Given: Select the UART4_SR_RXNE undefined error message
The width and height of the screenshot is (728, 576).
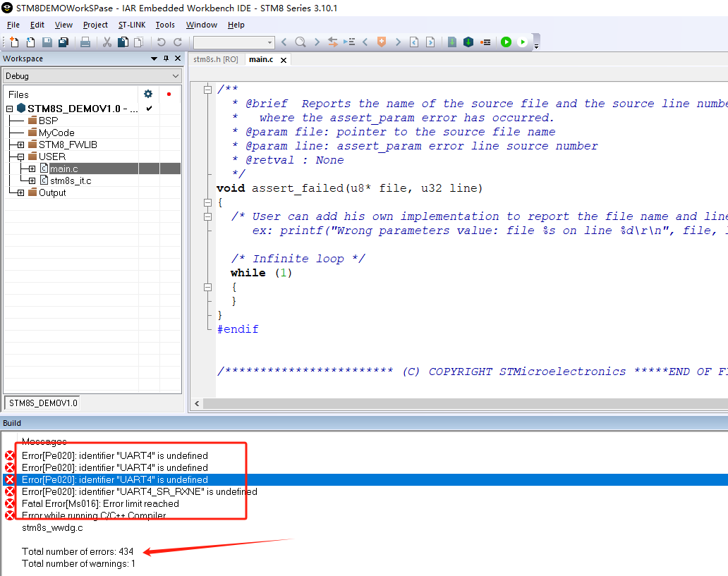Looking at the screenshot, I should (x=139, y=492).
